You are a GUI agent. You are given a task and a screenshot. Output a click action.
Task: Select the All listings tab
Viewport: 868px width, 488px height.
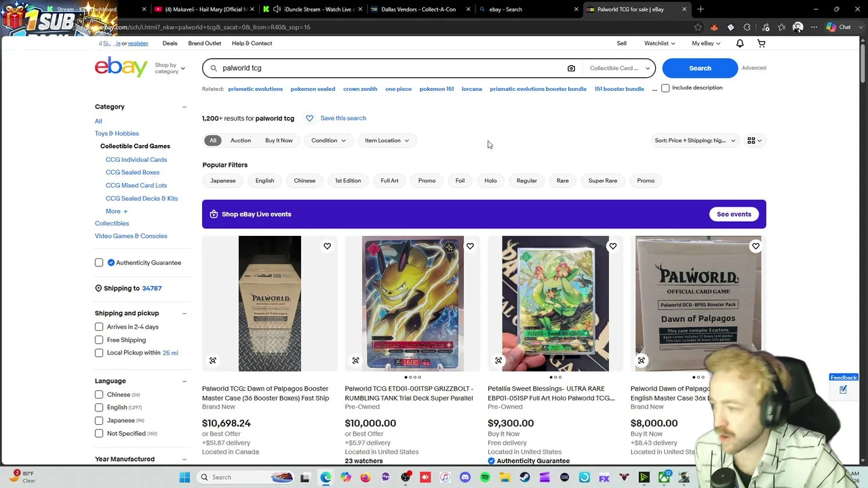213,140
